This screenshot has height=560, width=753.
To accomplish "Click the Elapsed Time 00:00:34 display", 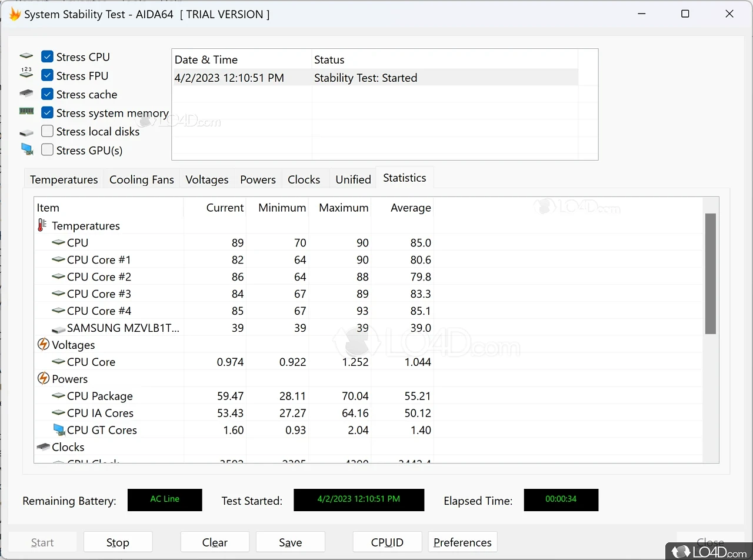I will 561,499.
